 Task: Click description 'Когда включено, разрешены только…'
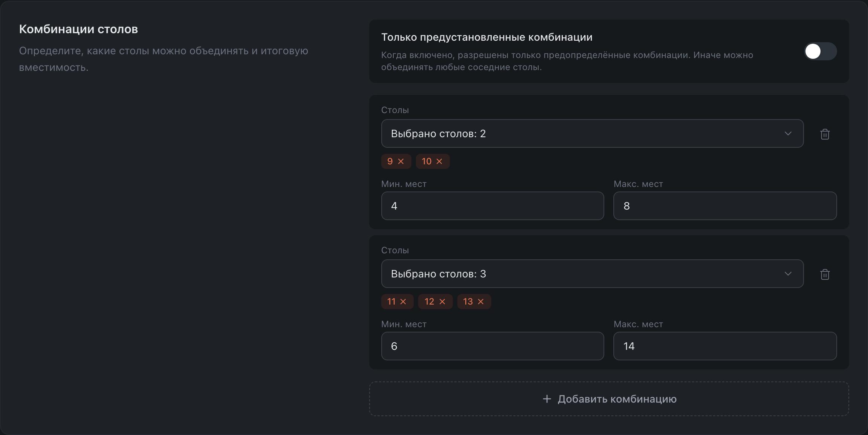point(567,61)
